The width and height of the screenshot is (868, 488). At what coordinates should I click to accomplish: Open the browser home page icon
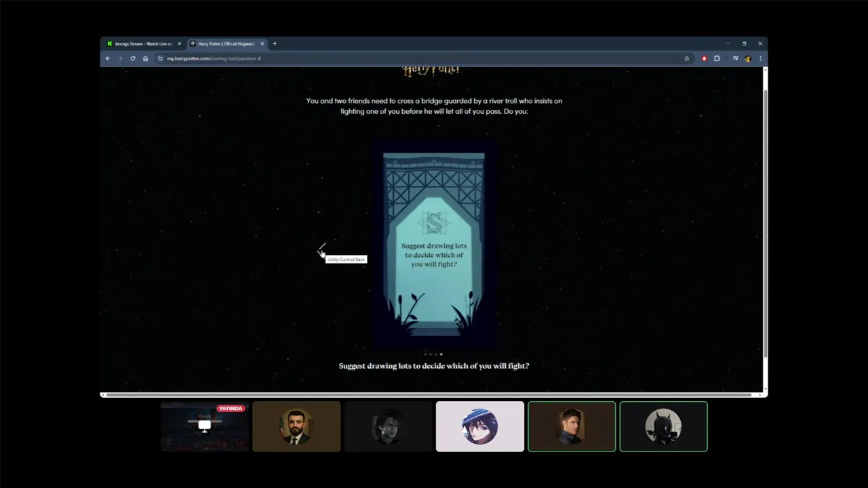145,58
